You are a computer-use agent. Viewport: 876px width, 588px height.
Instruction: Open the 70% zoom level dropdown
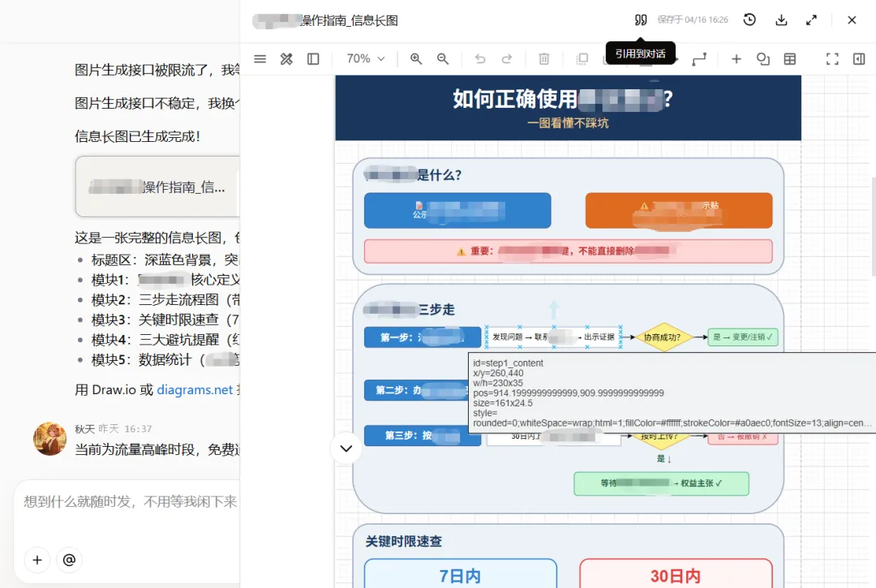[365, 58]
